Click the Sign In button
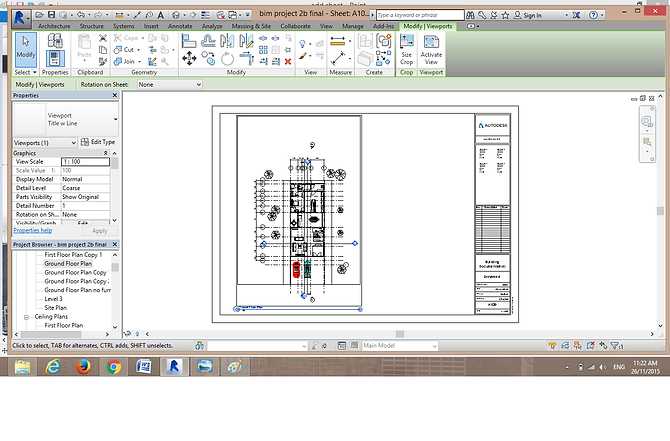The width and height of the screenshot is (670, 441). coord(528,15)
